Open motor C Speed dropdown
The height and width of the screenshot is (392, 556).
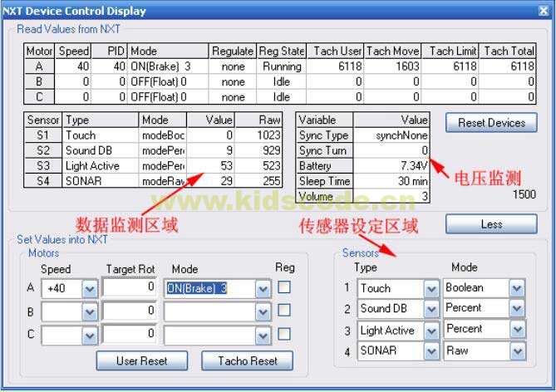pyautogui.click(x=90, y=336)
